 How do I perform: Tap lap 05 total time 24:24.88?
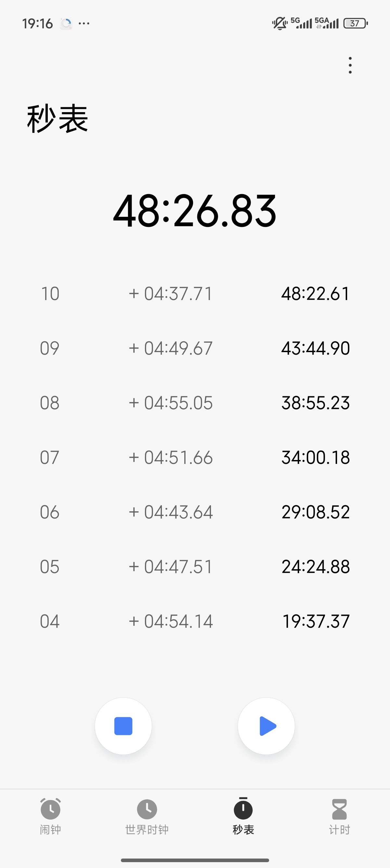316,566
